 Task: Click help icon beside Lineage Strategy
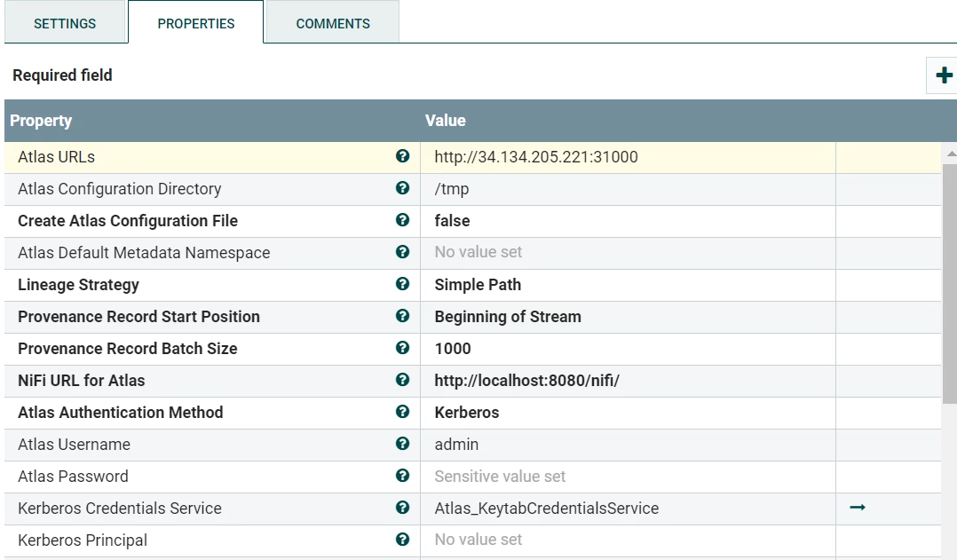coord(402,284)
